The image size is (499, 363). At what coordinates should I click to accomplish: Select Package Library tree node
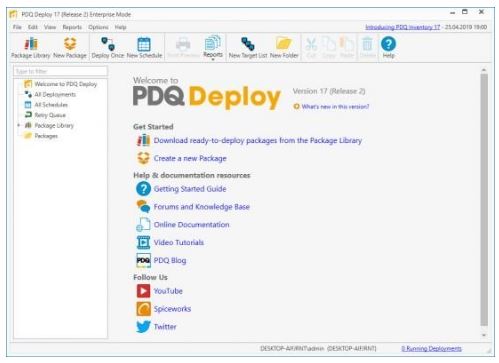point(54,126)
